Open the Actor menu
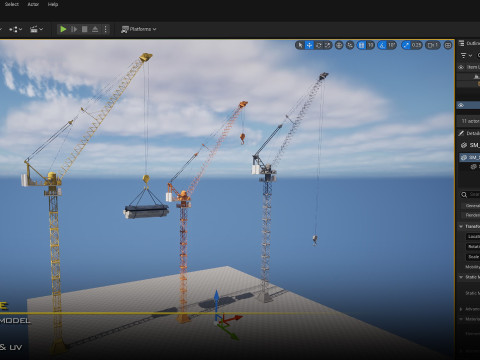This screenshot has height=360, width=480. (33, 4)
